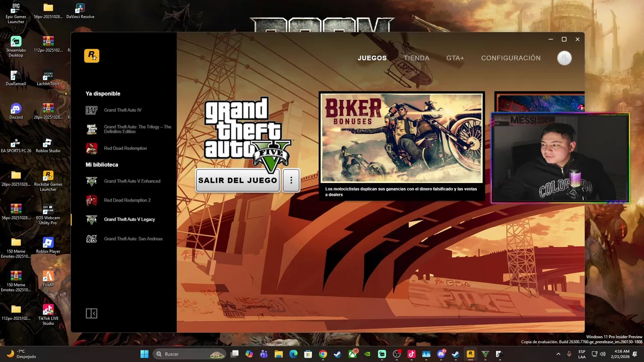Open the Xbox app in the taskbar
This screenshot has width=644, height=362.
353,354
